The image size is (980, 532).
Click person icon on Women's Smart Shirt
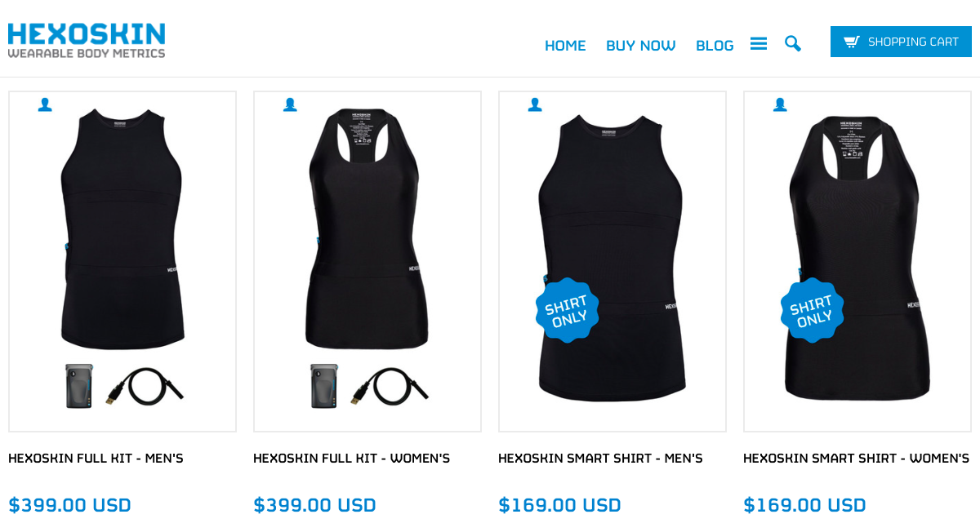coord(780,104)
